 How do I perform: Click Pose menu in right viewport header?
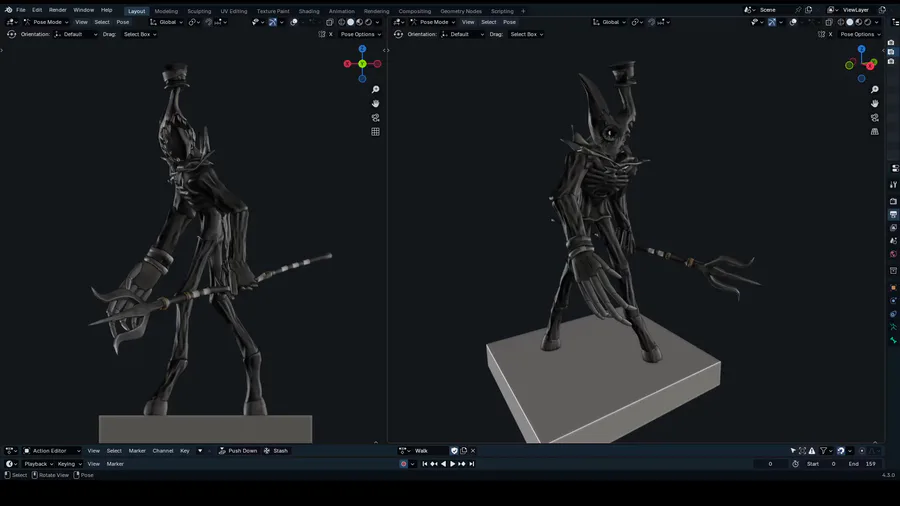pyautogui.click(x=509, y=22)
